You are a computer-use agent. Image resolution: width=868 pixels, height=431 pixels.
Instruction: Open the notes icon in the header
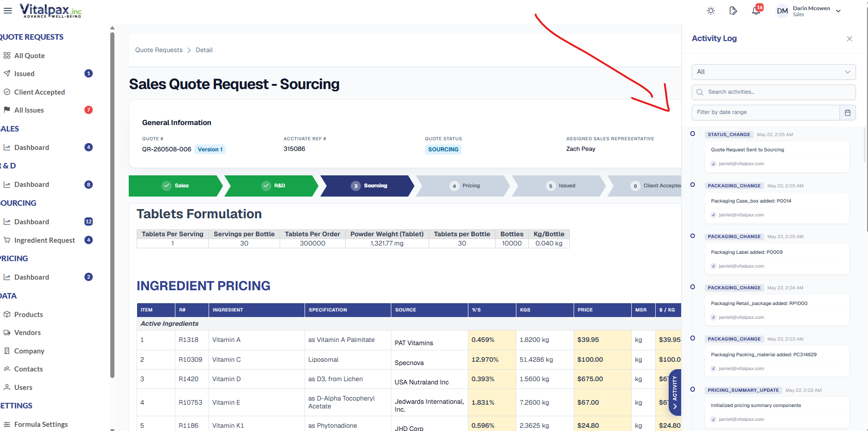click(x=733, y=11)
